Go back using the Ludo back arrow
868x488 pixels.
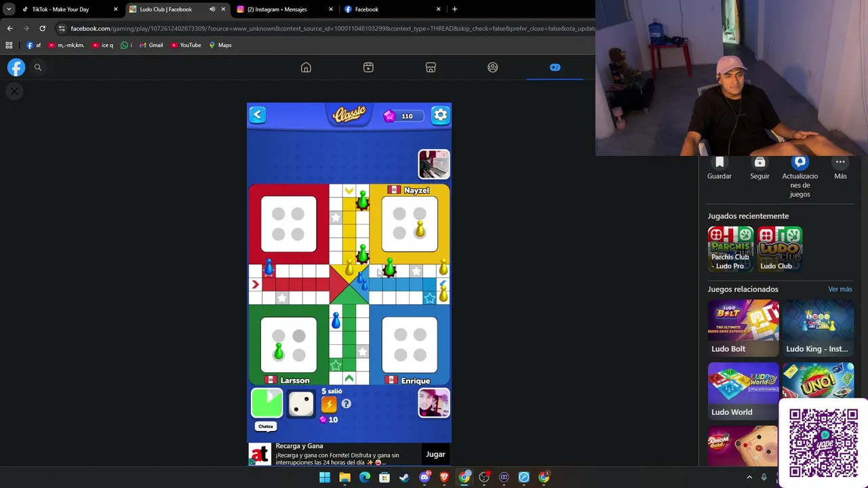[258, 115]
